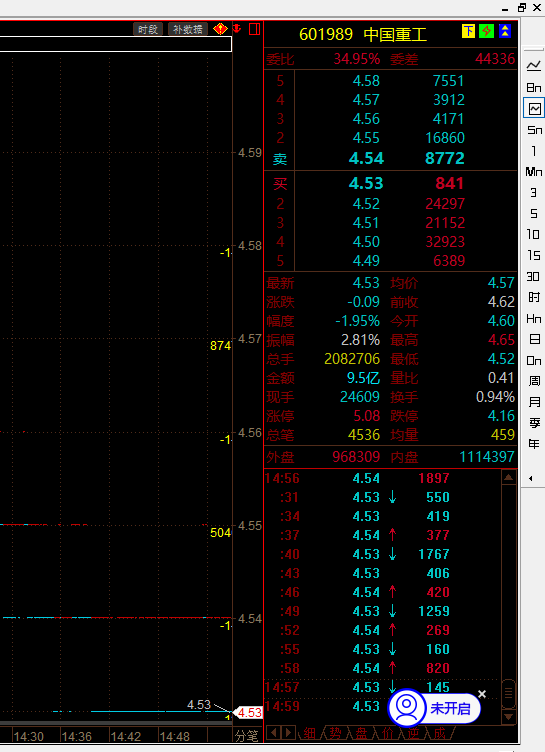Select the Sn period button in the sidebar

pyautogui.click(x=534, y=129)
